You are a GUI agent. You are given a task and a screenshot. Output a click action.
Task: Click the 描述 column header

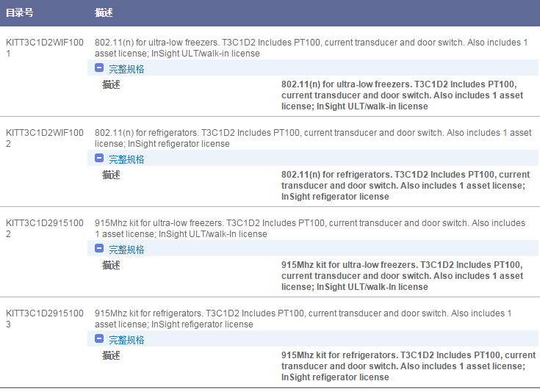pos(104,13)
